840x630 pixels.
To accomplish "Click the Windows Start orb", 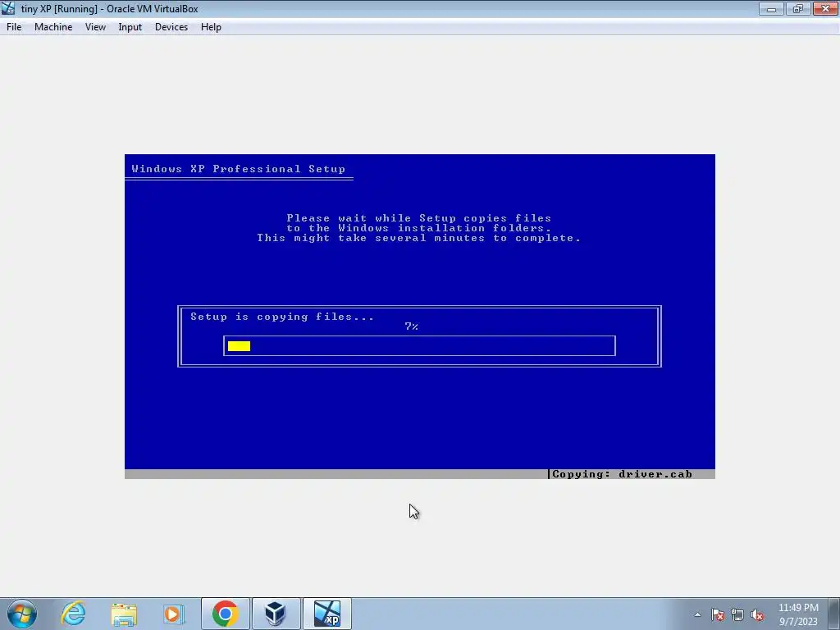I will pos(22,614).
